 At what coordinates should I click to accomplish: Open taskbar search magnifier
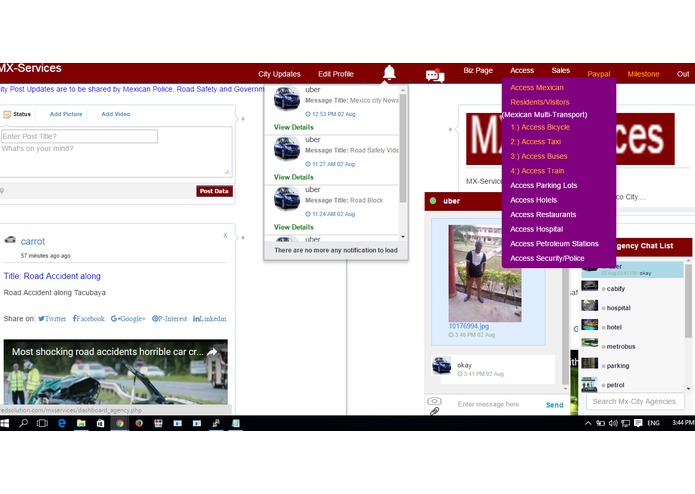pyautogui.click(x=23, y=423)
